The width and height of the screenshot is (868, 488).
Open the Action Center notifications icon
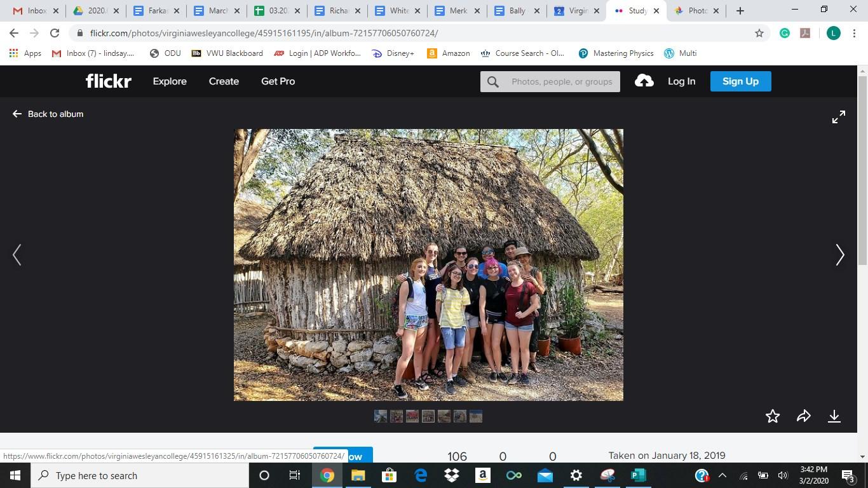click(x=848, y=476)
